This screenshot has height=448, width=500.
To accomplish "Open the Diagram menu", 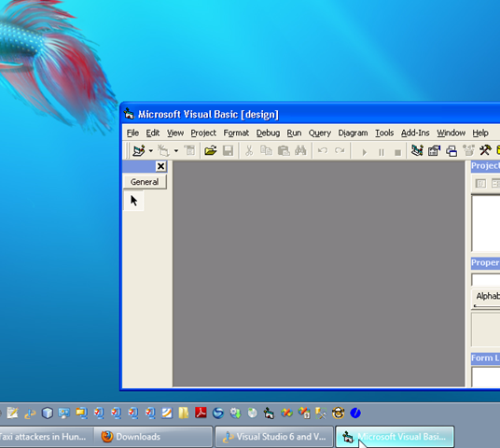I will click(353, 133).
